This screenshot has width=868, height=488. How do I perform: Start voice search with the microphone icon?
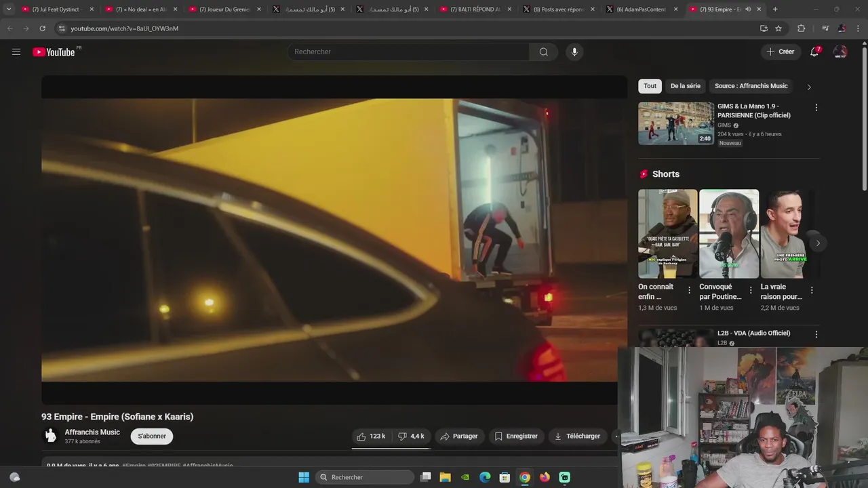click(x=574, y=52)
